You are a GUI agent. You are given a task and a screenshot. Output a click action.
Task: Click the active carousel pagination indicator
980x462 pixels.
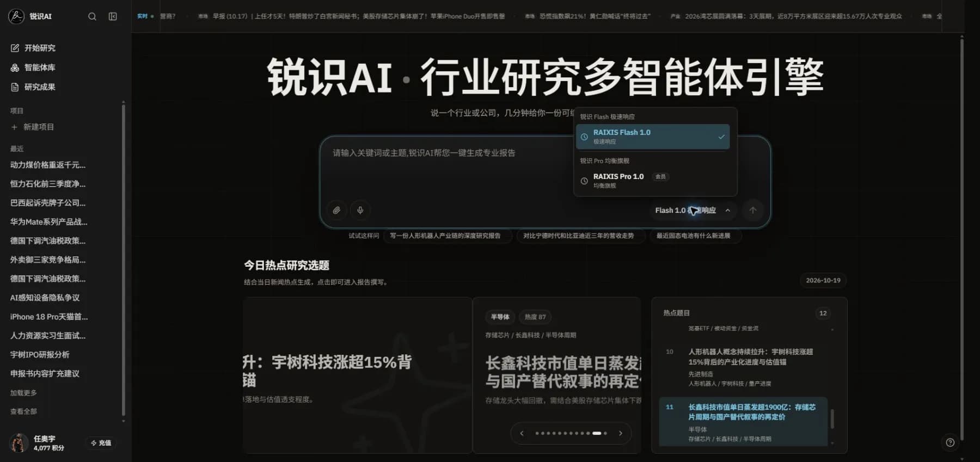597,433
